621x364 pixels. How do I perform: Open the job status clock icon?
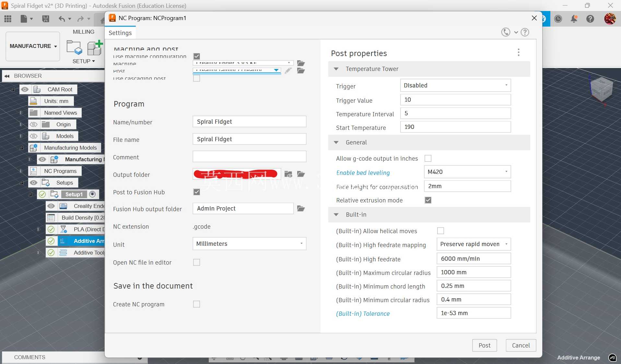(x=558, y=19)
